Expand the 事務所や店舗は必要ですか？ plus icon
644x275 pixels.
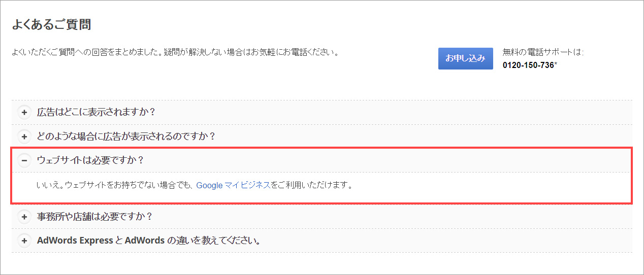coord(24,217)
